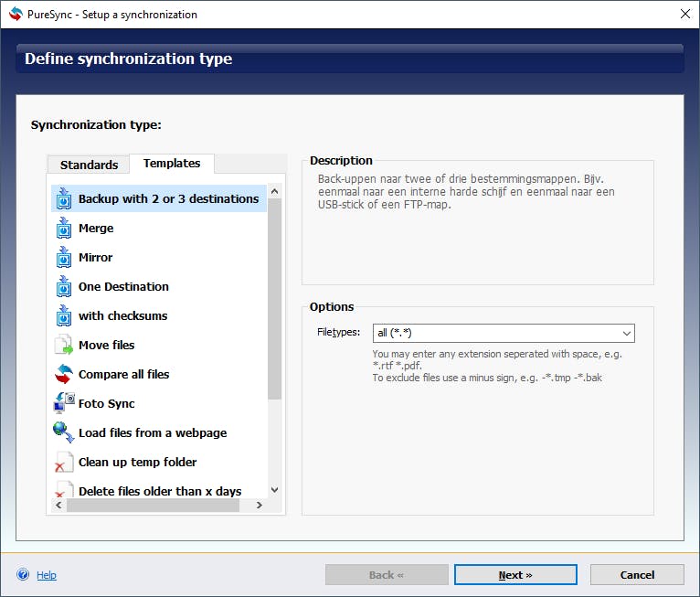Click the Mirror template icon
The height and width of the screenshot is (597, 700).
point(64,257)
